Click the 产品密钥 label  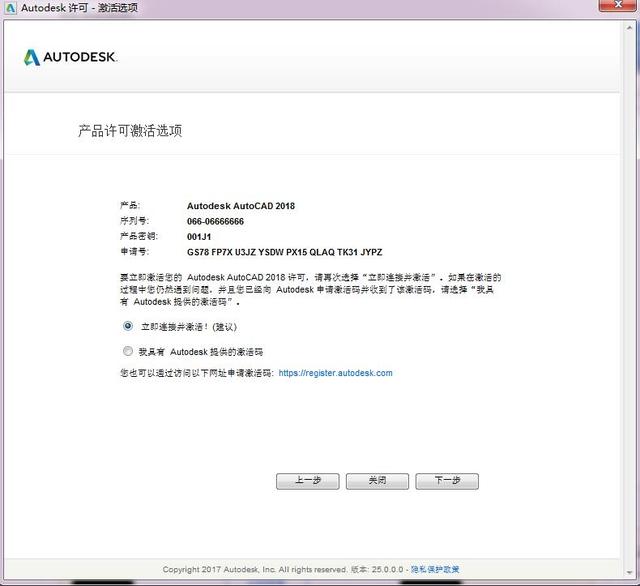click(x=139, y=236)
